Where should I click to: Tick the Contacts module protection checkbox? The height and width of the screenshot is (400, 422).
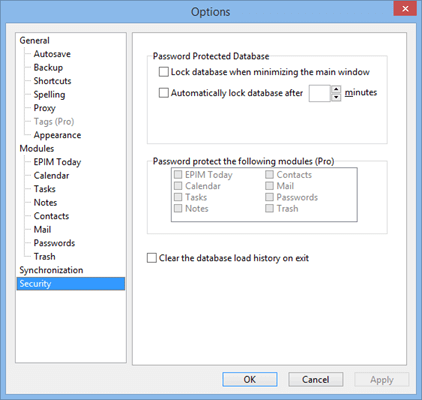[x=269, y=174]
